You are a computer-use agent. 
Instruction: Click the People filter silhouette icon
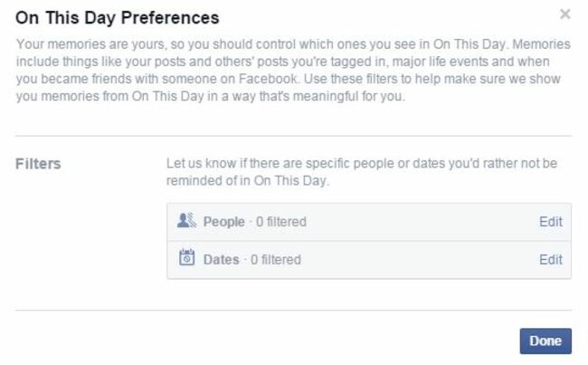(186, 220)
